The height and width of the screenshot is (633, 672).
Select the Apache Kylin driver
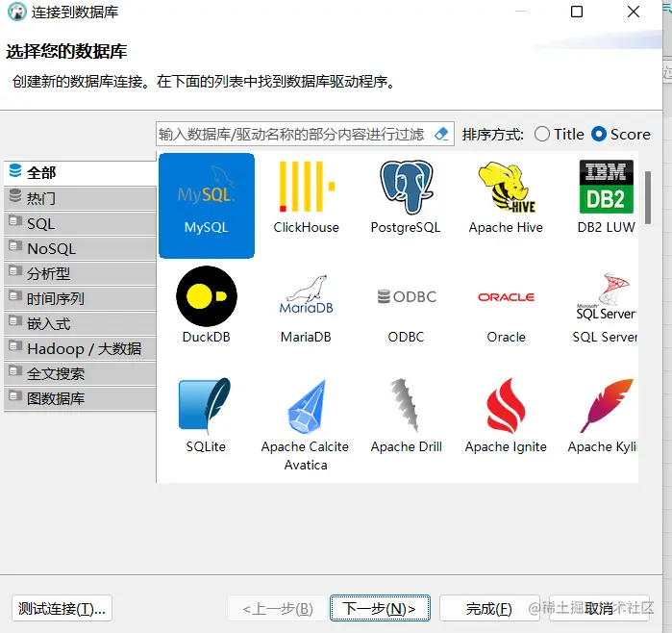[603, 416]
